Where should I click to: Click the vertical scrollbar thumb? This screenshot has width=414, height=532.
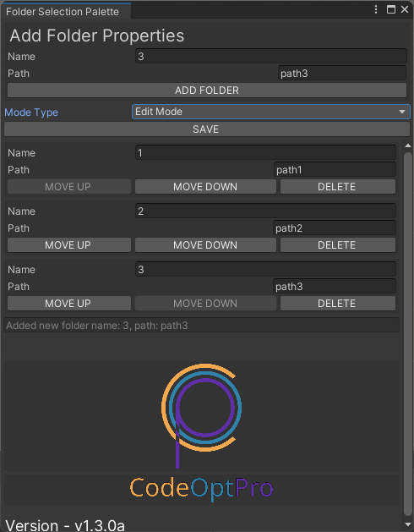[x=408, y=334]
